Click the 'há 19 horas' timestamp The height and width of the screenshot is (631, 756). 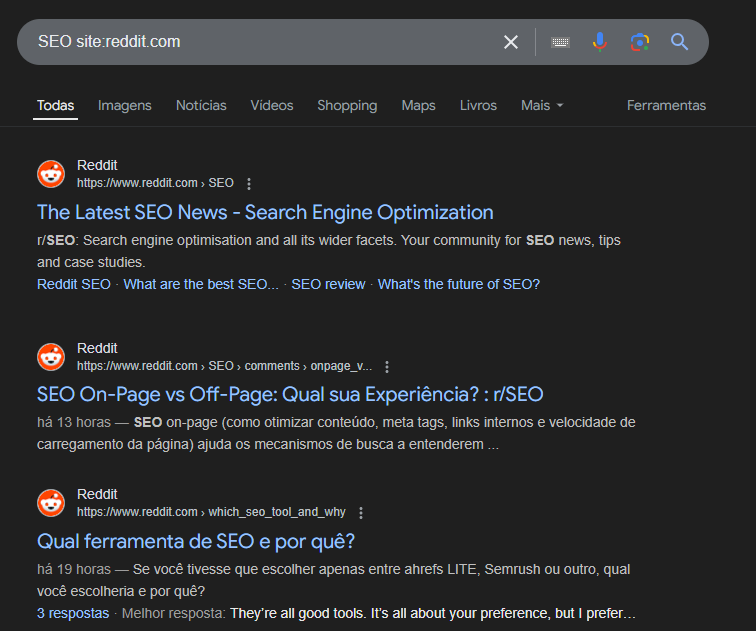[74, 569]
